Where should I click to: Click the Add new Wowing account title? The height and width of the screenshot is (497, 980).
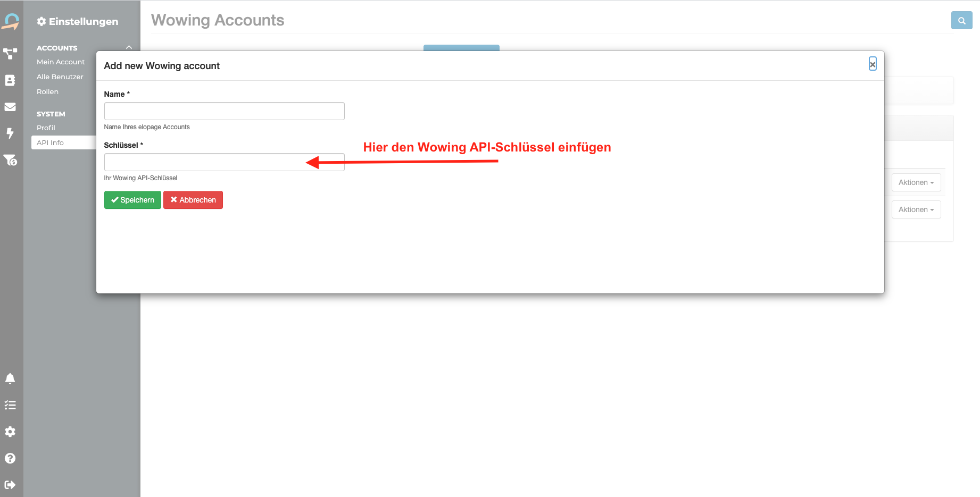click(x=162, y=66)
